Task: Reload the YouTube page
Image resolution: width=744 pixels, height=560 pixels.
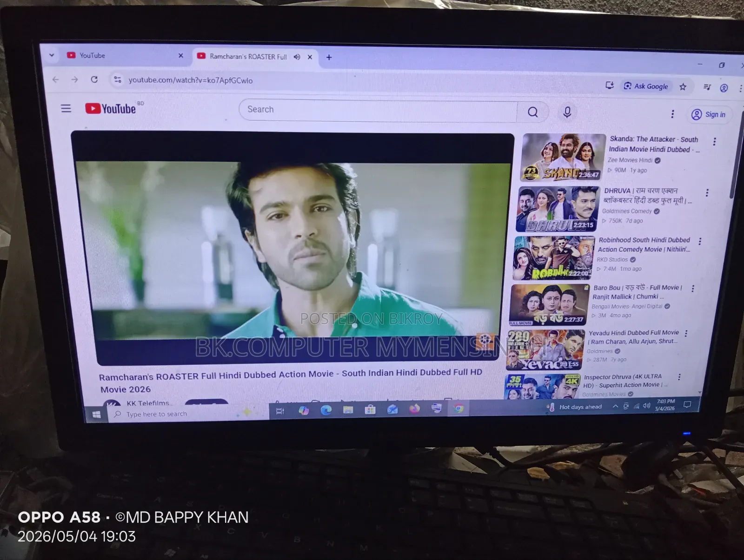Action: [94, 79]
